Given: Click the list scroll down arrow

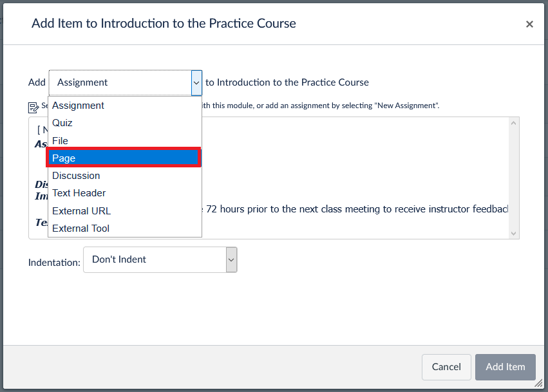Looking at the screenshot, I should pos(513,234).
